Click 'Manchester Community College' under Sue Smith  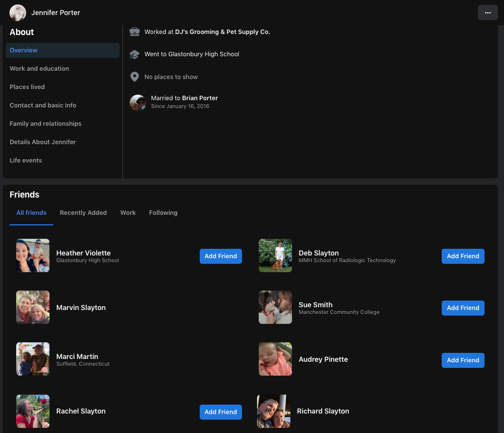coord(339,312)
